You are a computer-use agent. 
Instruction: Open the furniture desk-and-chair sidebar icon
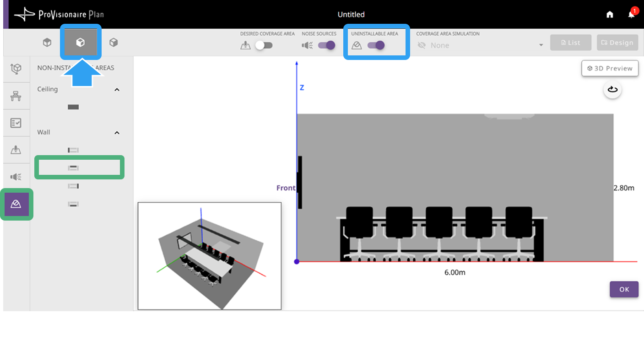[x=16, y=96]
